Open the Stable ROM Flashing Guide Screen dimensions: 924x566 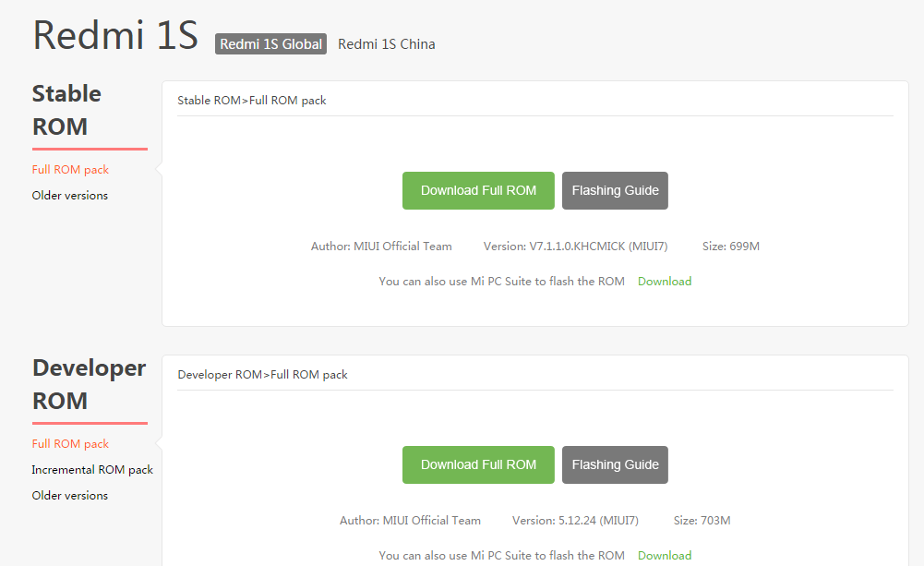point(615,190)
